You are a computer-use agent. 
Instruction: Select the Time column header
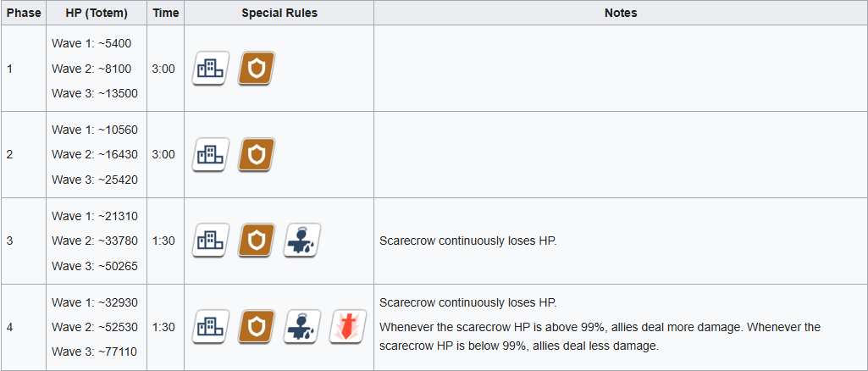pos(165,13)
